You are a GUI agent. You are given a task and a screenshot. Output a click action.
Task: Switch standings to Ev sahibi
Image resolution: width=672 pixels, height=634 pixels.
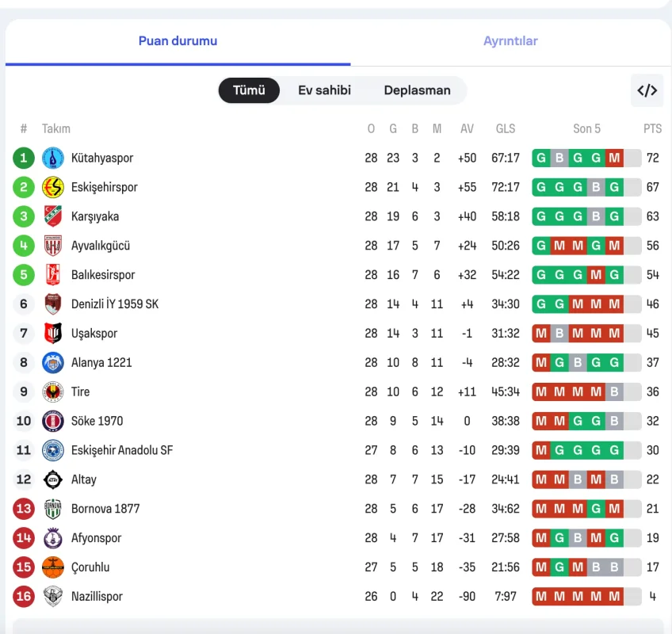click(324, 90)
